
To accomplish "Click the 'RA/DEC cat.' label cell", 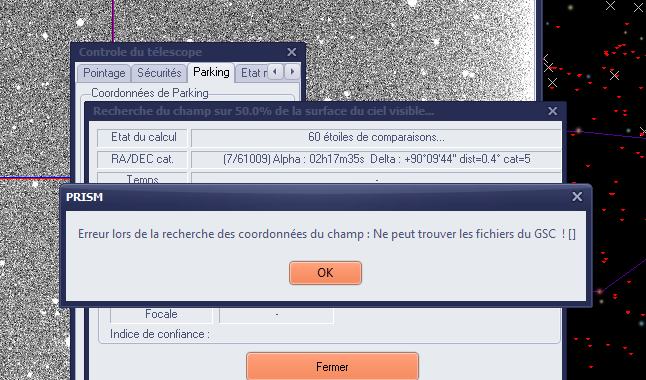I will coord(143,159).
